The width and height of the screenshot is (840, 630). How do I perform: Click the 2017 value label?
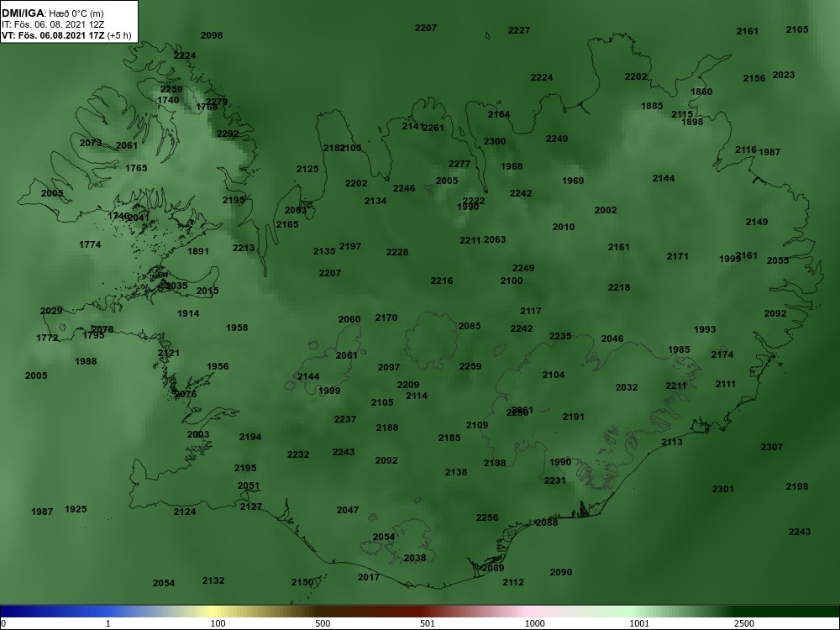pos(369,578)
